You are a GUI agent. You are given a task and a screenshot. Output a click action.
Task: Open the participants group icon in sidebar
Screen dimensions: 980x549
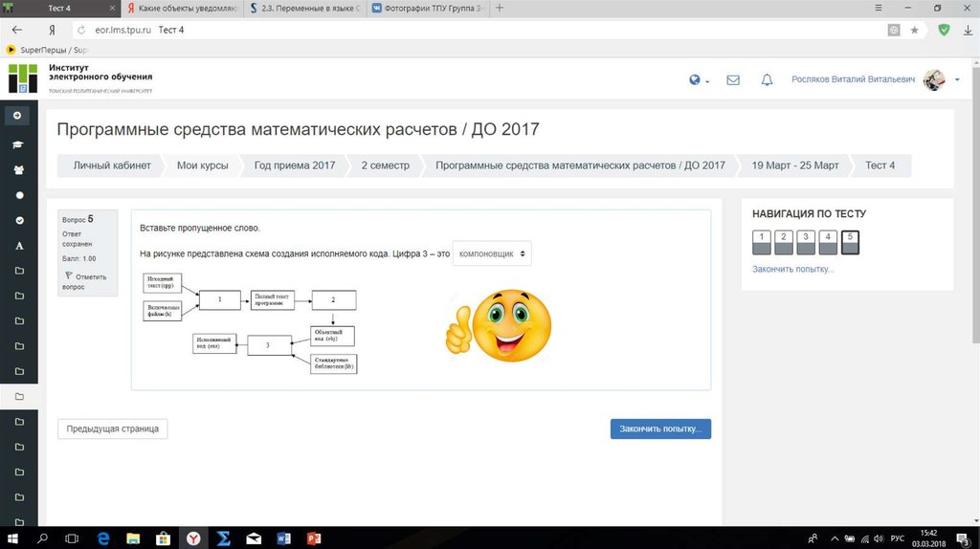[19, 170]
